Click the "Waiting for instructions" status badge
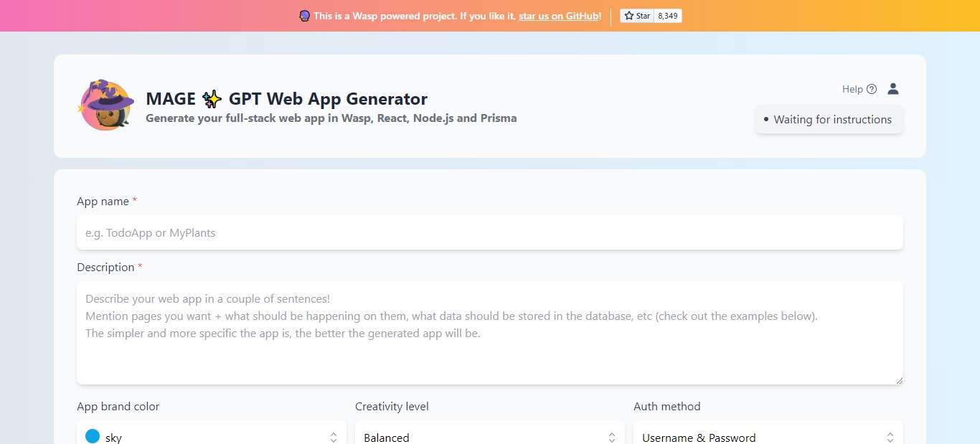This screenshot has width=980, height=444. click(x=829, y=120)
